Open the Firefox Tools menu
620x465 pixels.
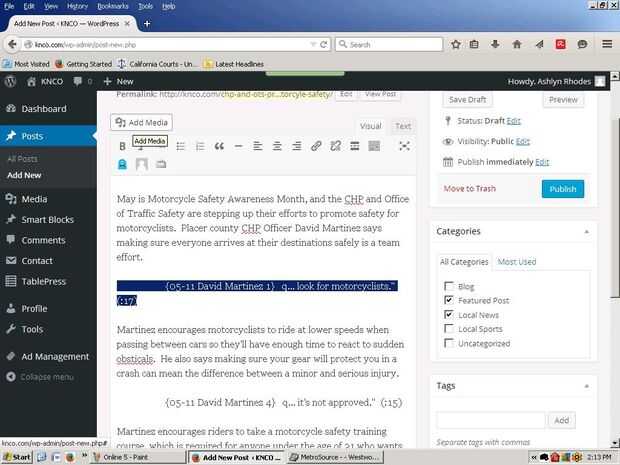point(145,6)
